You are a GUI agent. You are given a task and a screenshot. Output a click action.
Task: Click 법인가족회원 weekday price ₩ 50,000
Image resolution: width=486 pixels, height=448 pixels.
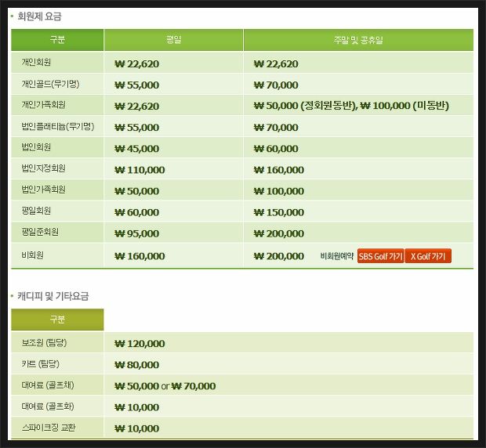pos(136,191)
